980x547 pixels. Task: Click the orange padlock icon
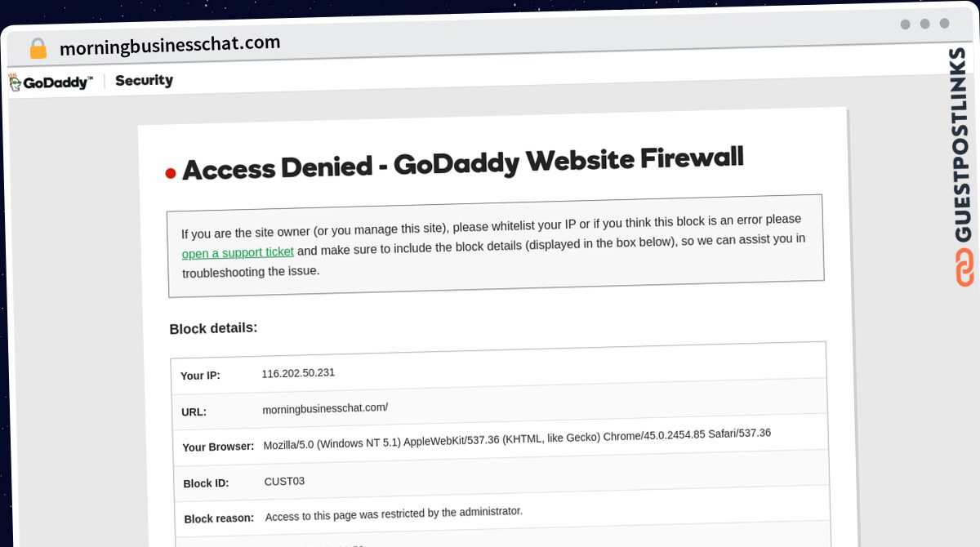[x=38, y=48]
